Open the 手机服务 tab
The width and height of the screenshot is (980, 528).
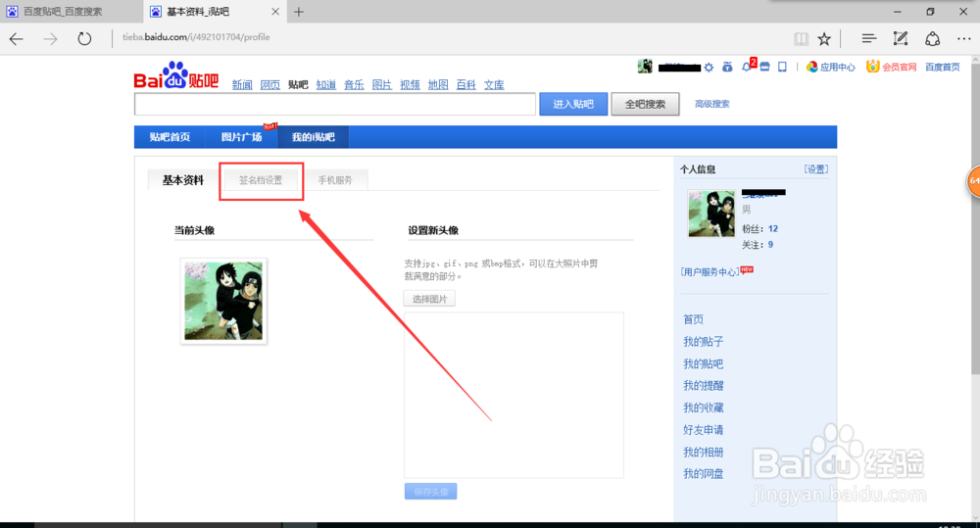coord(335,180)
